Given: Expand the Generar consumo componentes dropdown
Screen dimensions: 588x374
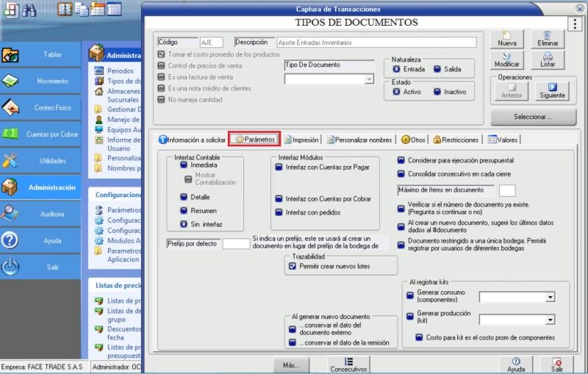Looking at the screenshot, I should click(550, 298).
